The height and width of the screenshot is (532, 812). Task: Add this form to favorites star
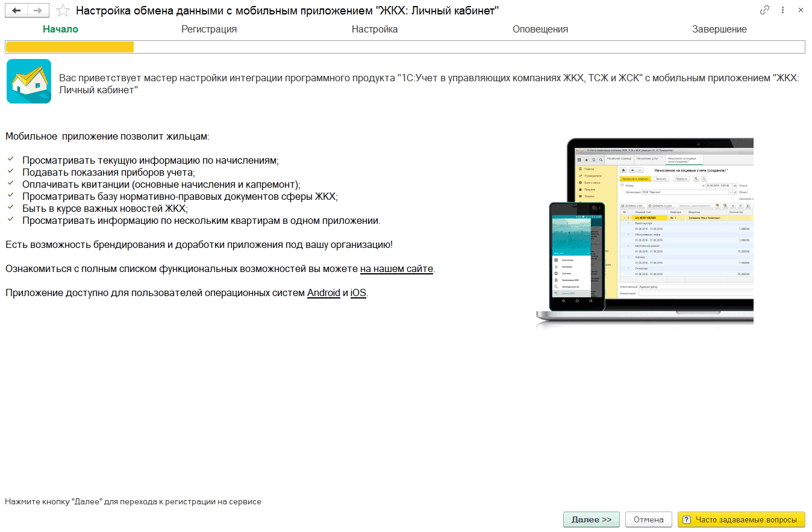pyautogui.click(x=62, y=11)
